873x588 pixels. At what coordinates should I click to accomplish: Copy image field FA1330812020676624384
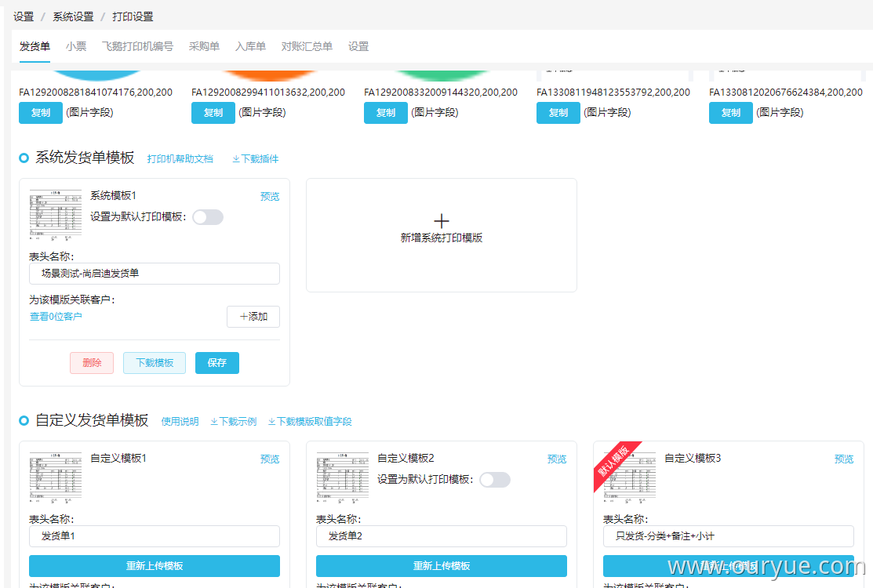[x=731, y=113]
